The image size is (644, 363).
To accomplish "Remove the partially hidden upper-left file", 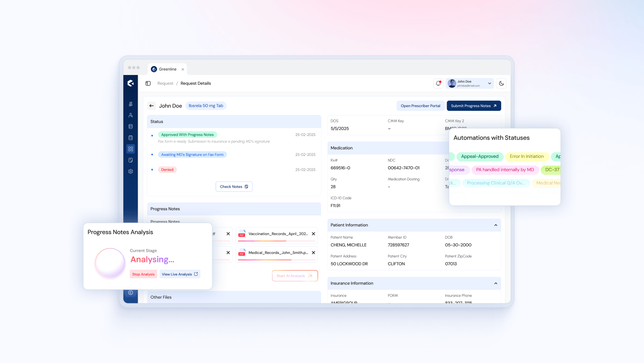I will (x=228, y=234).
